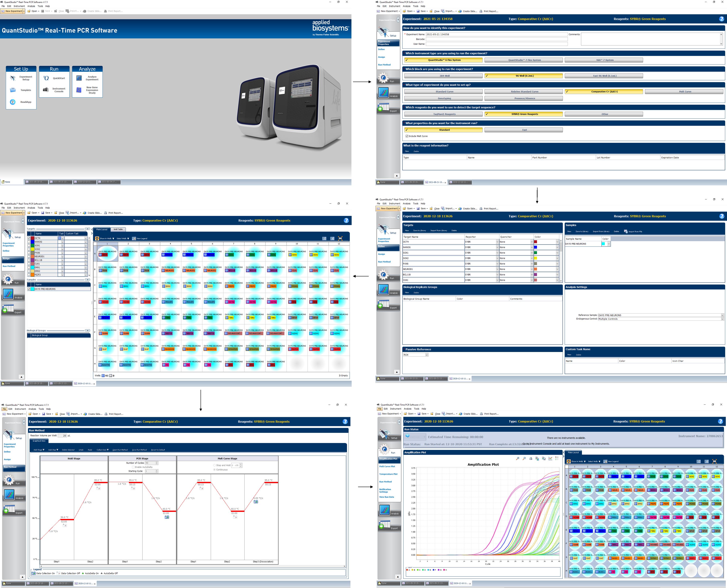Select Graphical View tab in Run Method
727x588 pixels.
point(39,441)
